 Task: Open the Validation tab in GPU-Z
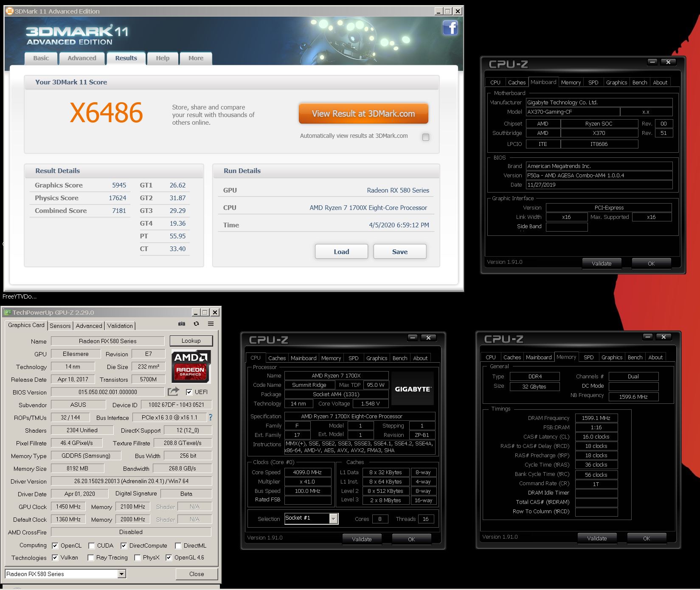[120, 326]
